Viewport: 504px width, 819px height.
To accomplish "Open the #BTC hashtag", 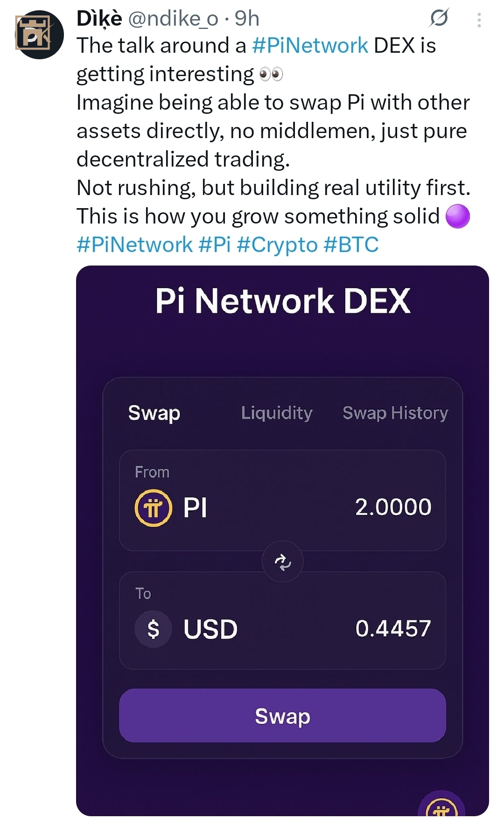I will click(351, 245).
